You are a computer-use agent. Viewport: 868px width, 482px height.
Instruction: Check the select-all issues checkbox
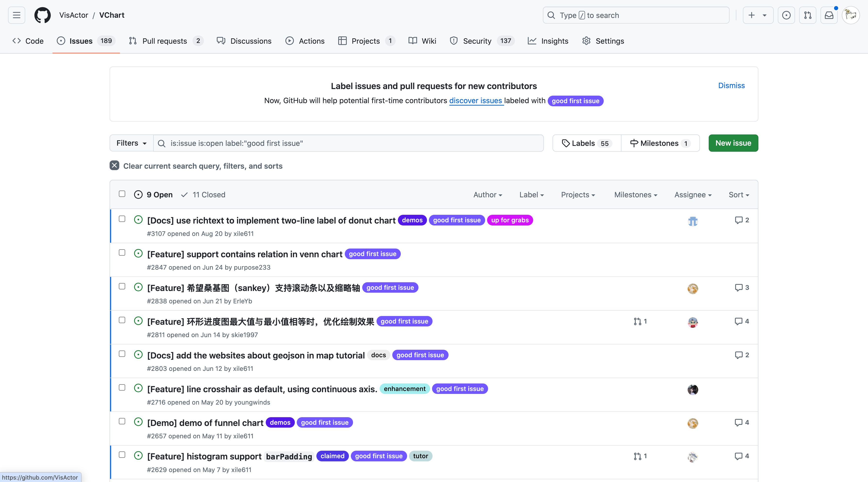[122, 194]
